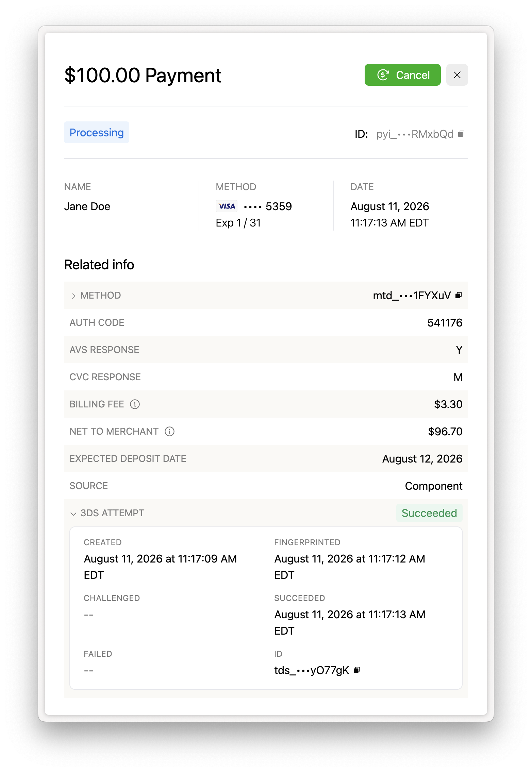Collapse the 3DS ATTEMPT section
The width and height of the screenshot is (532, 772).
[73, 514]
